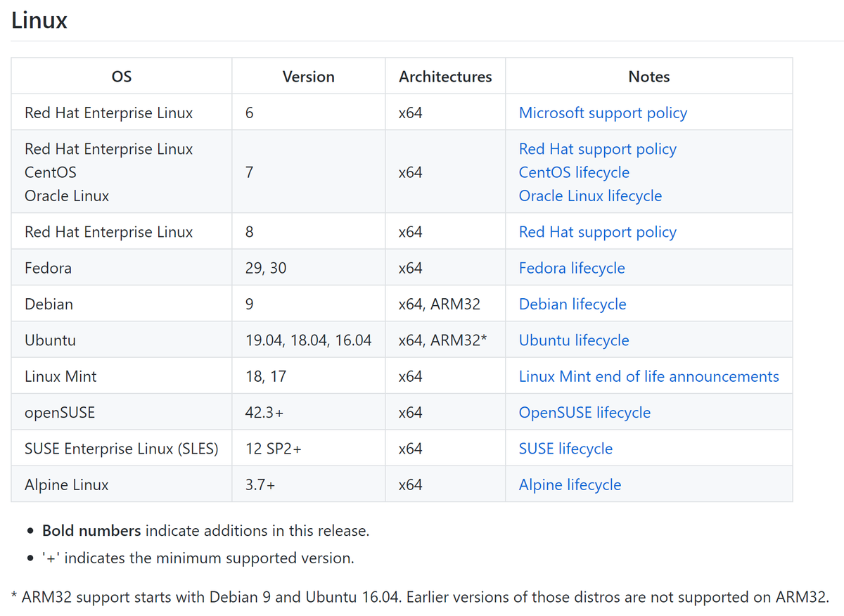Screen dimensions: 844x616
Task: Click the Alpine lifecycle link
Action: coord(570,485)
